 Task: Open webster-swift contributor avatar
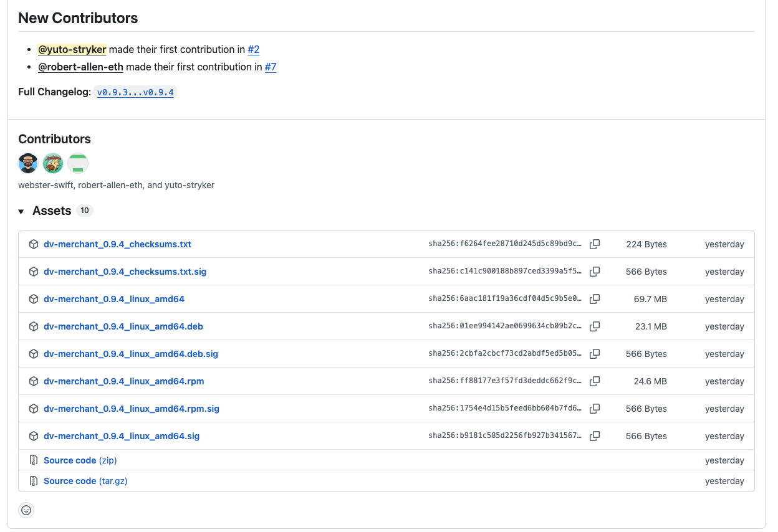point(28,163)
